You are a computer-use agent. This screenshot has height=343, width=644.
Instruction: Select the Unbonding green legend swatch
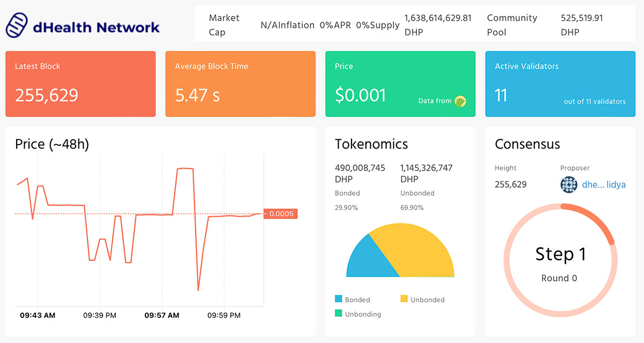click(339, 314)
